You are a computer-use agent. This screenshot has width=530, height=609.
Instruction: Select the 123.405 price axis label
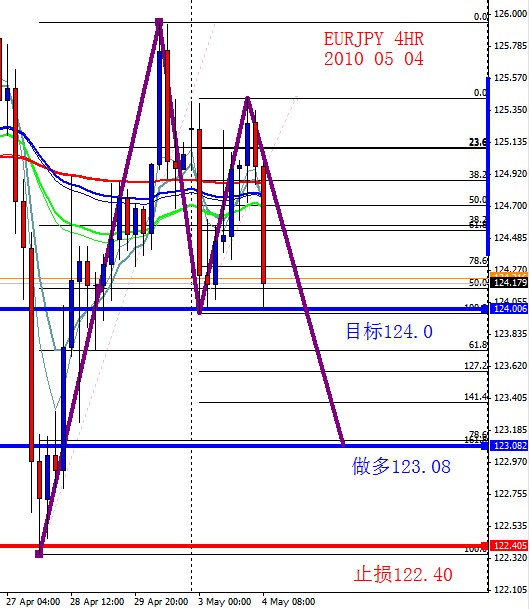coord(511,397)
